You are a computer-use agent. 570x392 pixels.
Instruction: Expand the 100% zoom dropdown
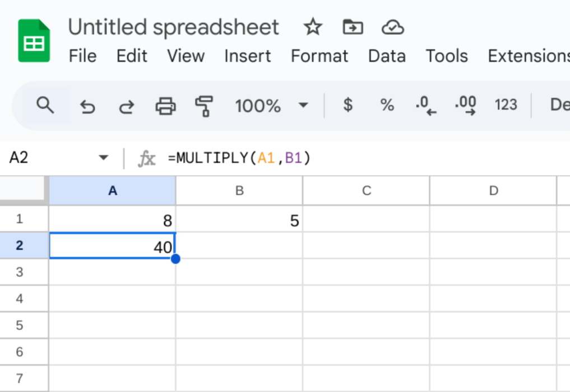point(303,105)
